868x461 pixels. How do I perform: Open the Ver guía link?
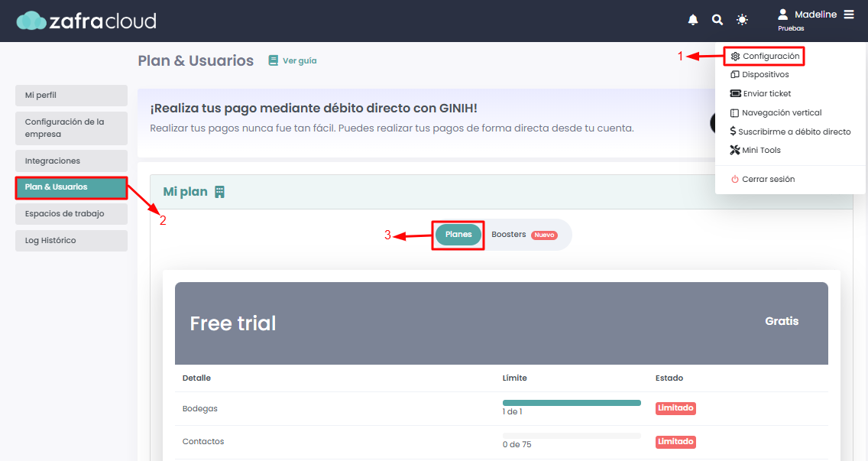pos(300,61)
